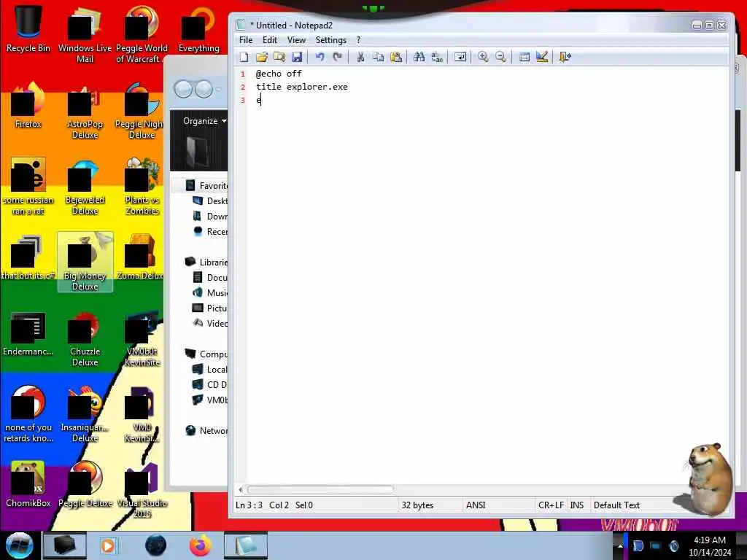Click the horizontal scrollbar in Notepad2
The height and width of the screenshot is (560, 747).
320,489
